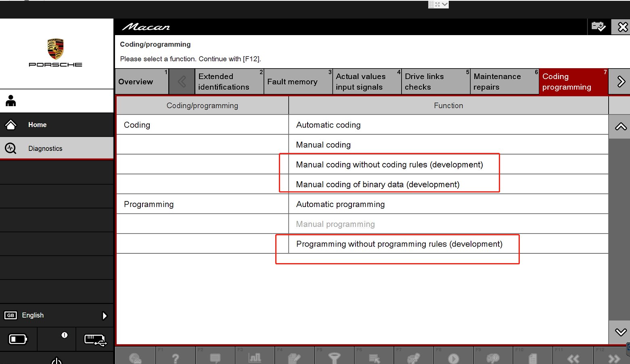Viewport: 630px width, 364px height.
Task: Select Manual coding without coding rules (development)
Action: [x=448, y=164]
